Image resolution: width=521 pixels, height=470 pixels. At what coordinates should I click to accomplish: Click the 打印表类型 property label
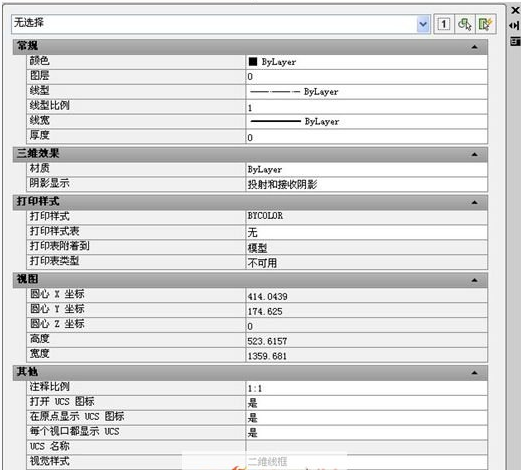tap(54, 261)
